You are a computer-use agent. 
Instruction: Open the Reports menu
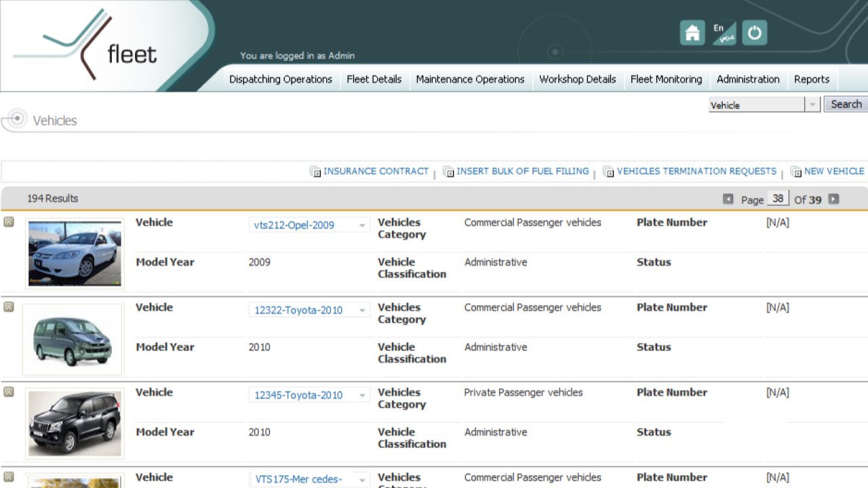point(812,79)
